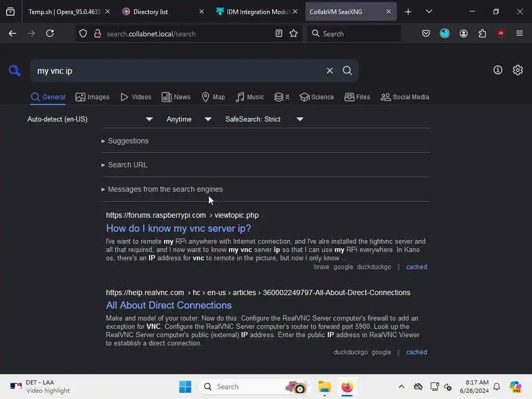Click the address bar URL
The width and height of the screenshot is (532, 399).
tap(151, 34)
